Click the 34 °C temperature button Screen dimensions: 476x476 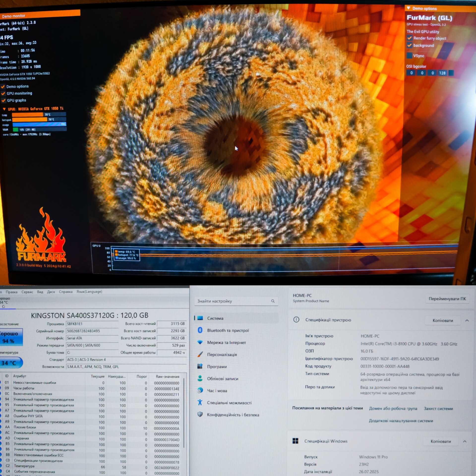(11, 363)
